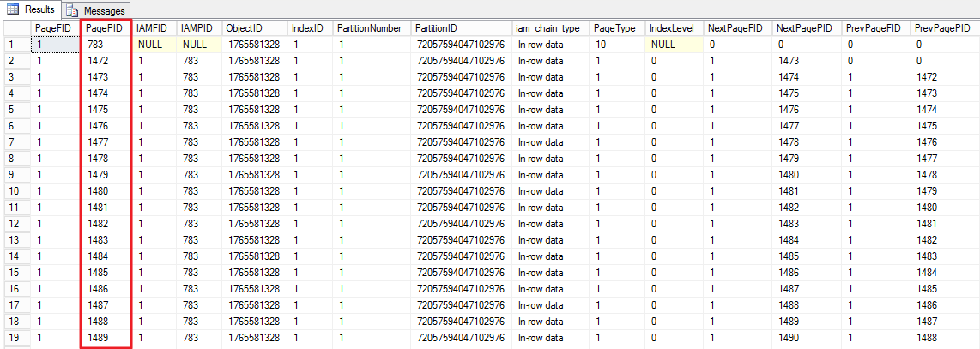Click PageType cell showing 10
980x349 pixels.
(x=618, y=45)
